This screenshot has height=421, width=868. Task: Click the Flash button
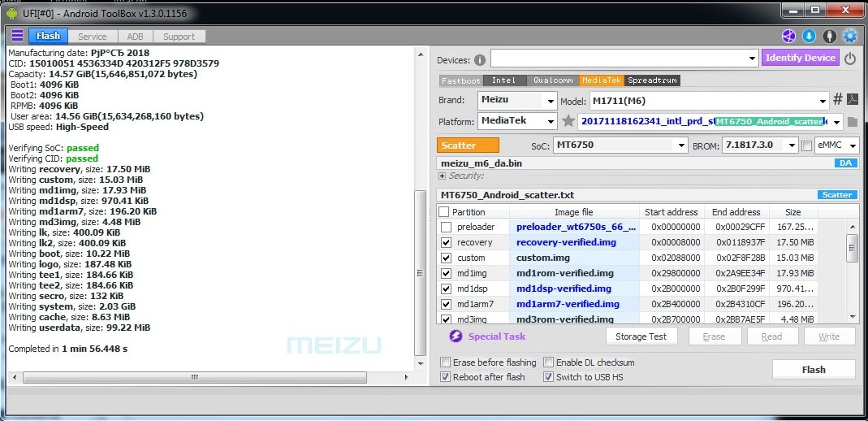[814, 370]
